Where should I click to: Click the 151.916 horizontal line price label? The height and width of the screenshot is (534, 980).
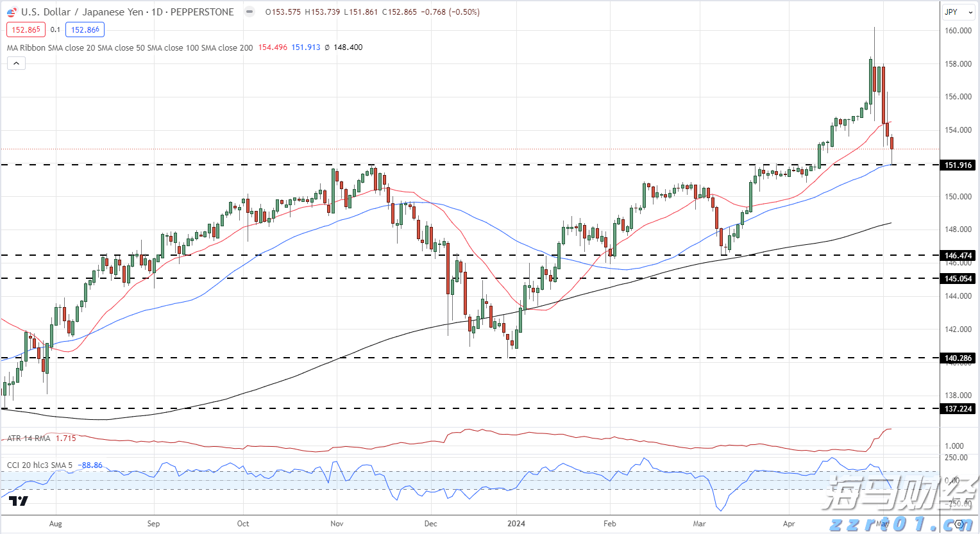point(958,165)
